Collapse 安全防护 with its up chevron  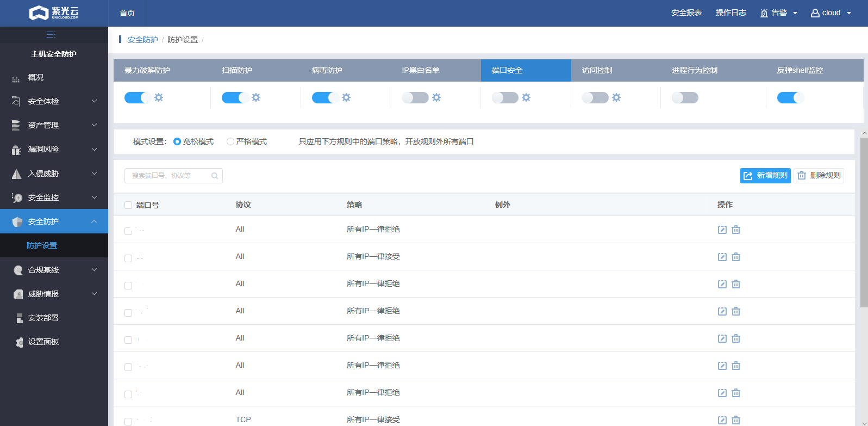pos(94,221)
